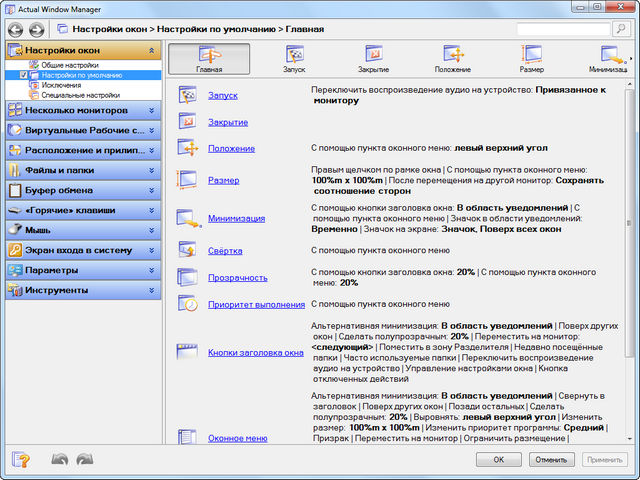Image resolution: width=640 pixels, height=480 pixels.
Task: Toggle the Настройки по умолчанию checkbox
Action: (24, 75)
